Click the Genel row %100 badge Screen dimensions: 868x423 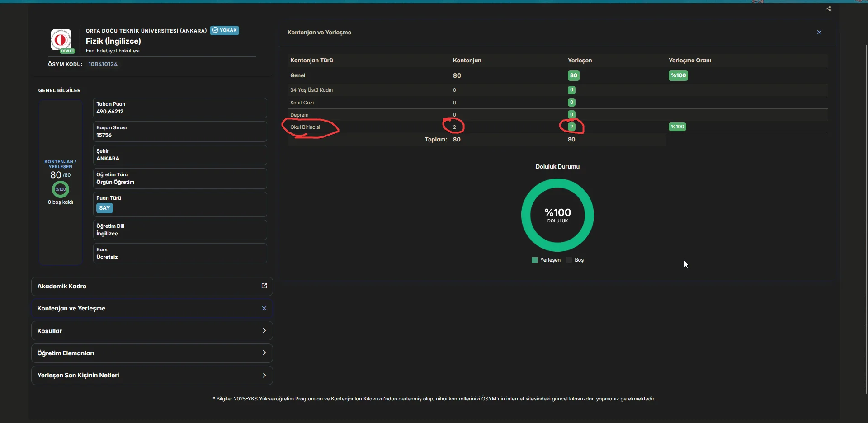click(x=678, y=75)
